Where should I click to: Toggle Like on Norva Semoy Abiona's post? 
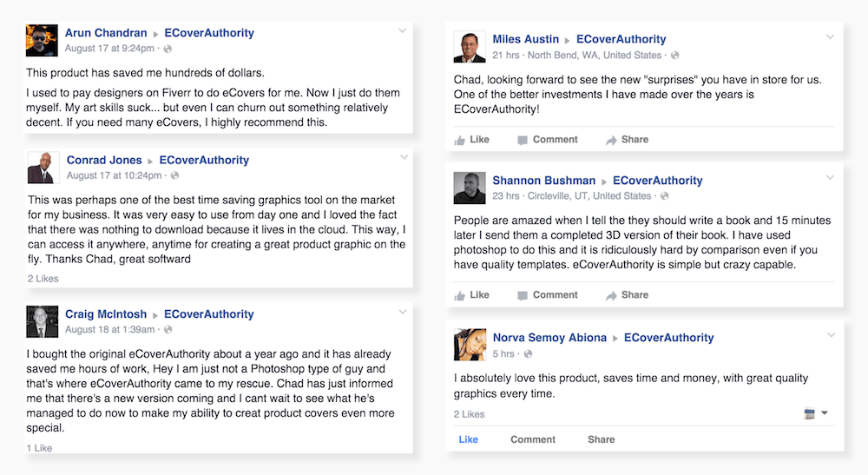point(469,439)
